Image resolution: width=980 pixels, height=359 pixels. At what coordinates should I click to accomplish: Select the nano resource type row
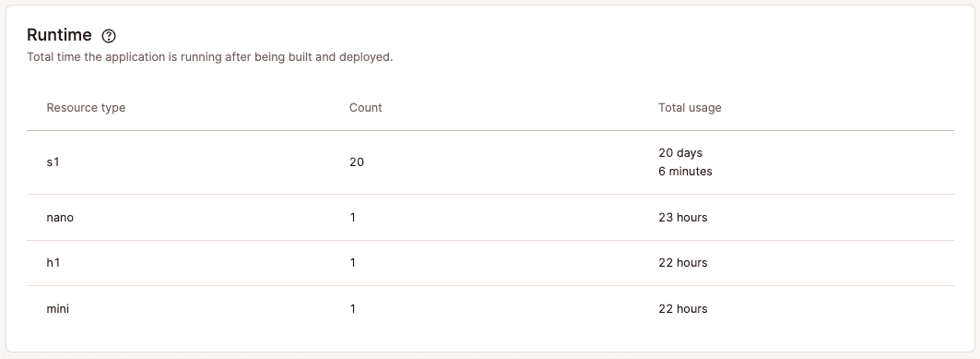(x=490, y=218)
